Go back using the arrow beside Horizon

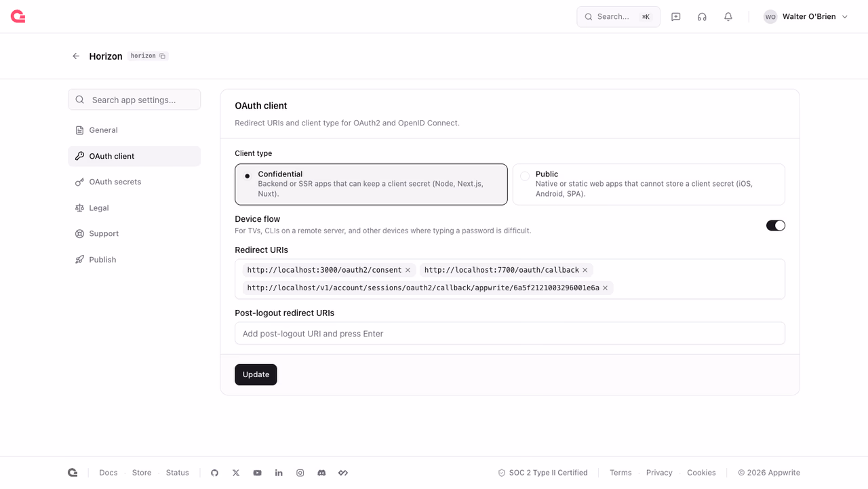pos(76,56)
